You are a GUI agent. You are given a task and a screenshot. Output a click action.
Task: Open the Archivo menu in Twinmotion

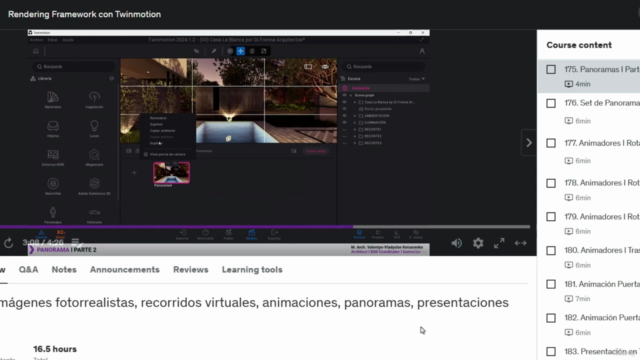[36, 40]
